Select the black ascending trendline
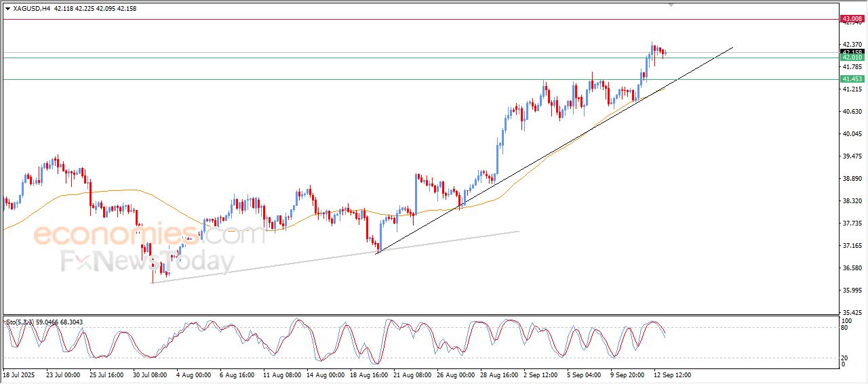The height and width of the screenshot is (384, 868). point(555,150)
